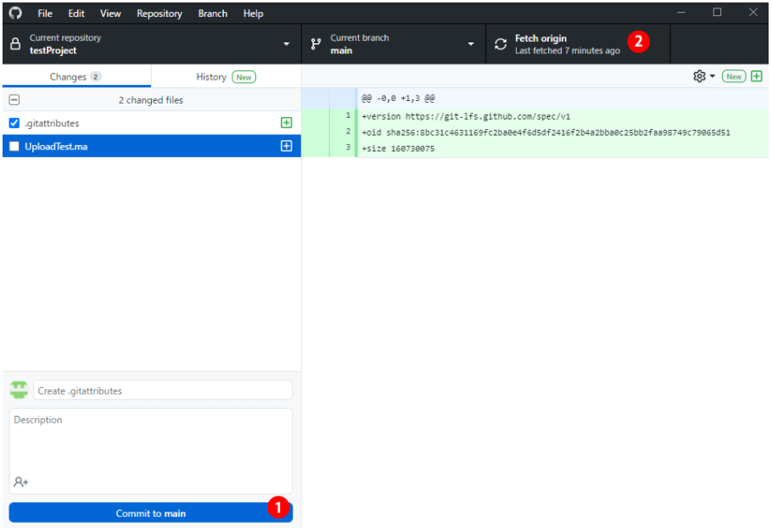
Task: Click the '2 changed files' header text
Action: (151, 100)
